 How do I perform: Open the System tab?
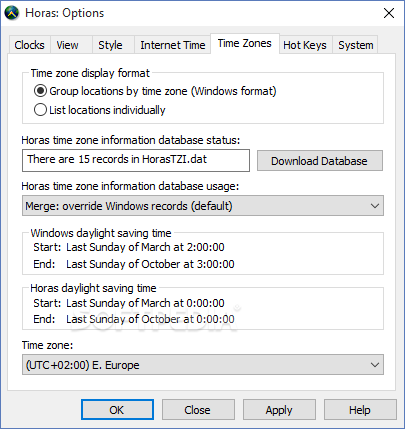(355, 45)
